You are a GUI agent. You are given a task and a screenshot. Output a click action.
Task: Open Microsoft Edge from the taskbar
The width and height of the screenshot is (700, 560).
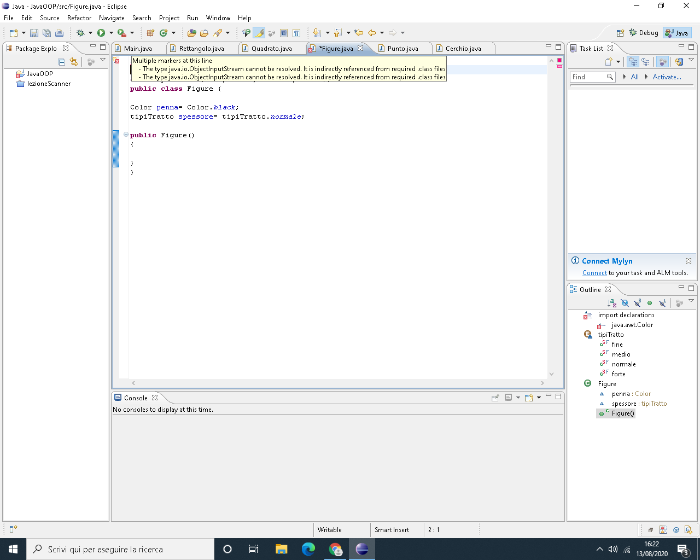click(x=308, y=549)
